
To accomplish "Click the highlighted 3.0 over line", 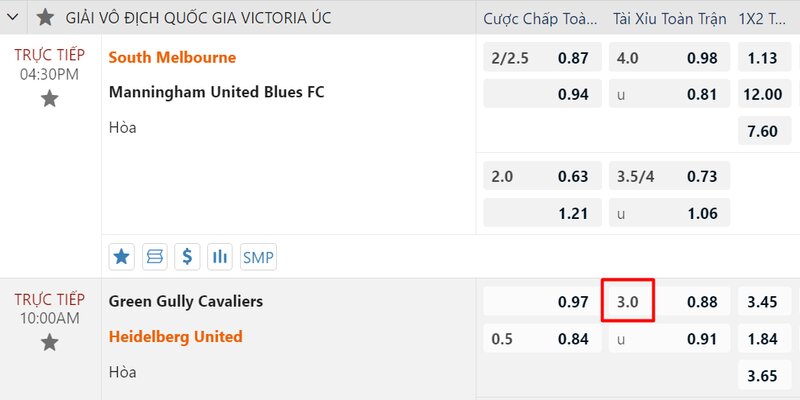I will 628,302.
